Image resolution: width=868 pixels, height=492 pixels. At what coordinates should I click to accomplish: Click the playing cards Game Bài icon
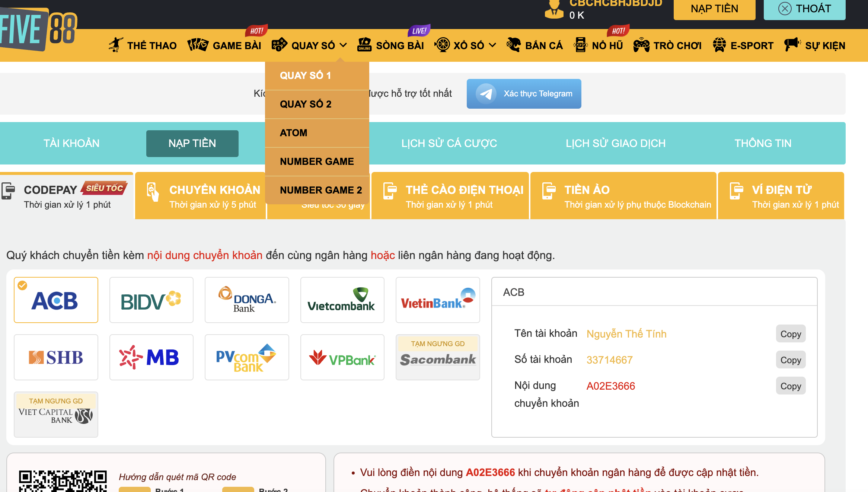(198, 45)
